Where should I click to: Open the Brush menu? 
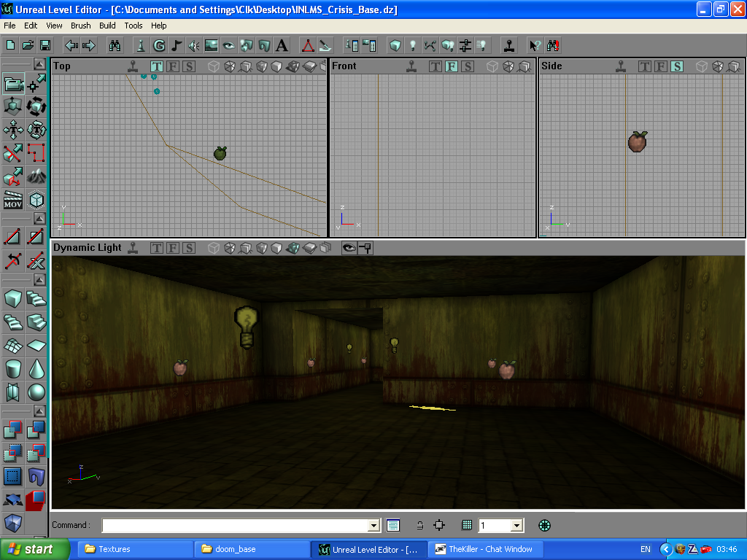(x=80, y=26)
